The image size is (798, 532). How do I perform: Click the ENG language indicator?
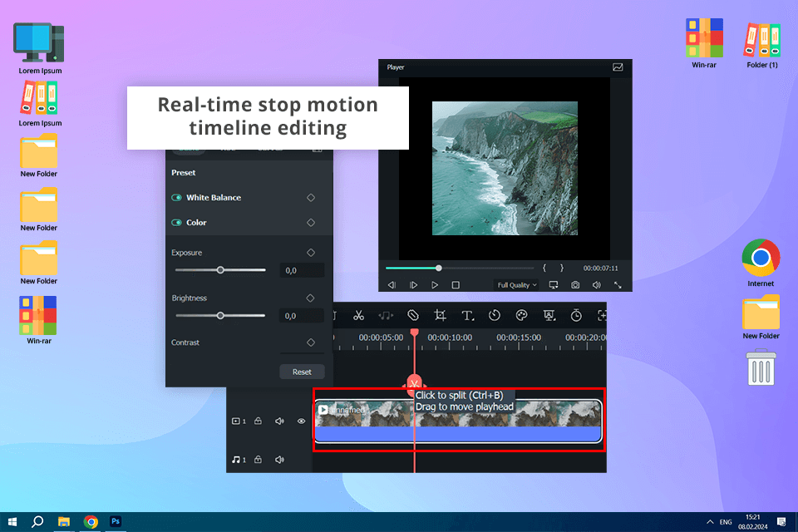click(726, 522)
